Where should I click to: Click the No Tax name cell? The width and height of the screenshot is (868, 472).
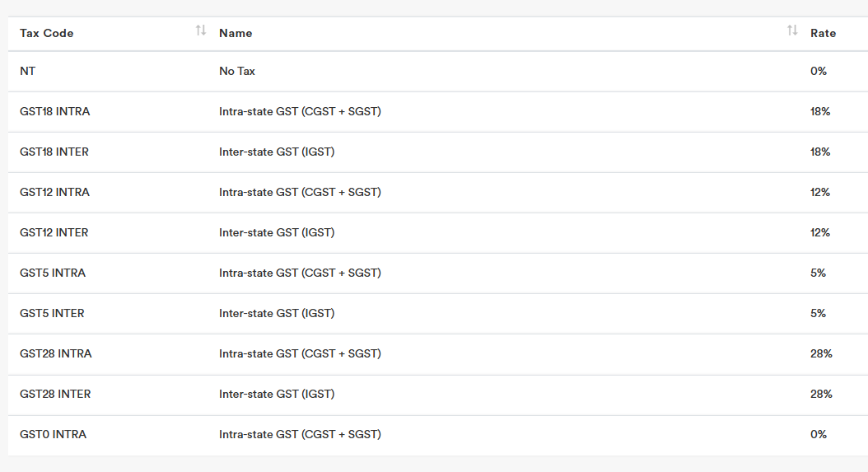237,72
